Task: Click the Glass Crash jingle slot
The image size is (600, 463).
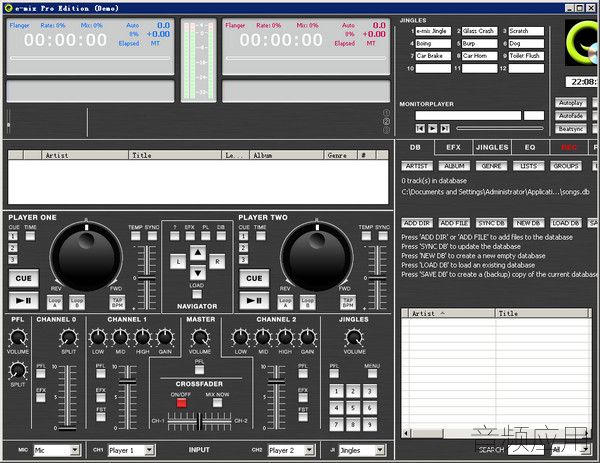Action: [479, 31]
